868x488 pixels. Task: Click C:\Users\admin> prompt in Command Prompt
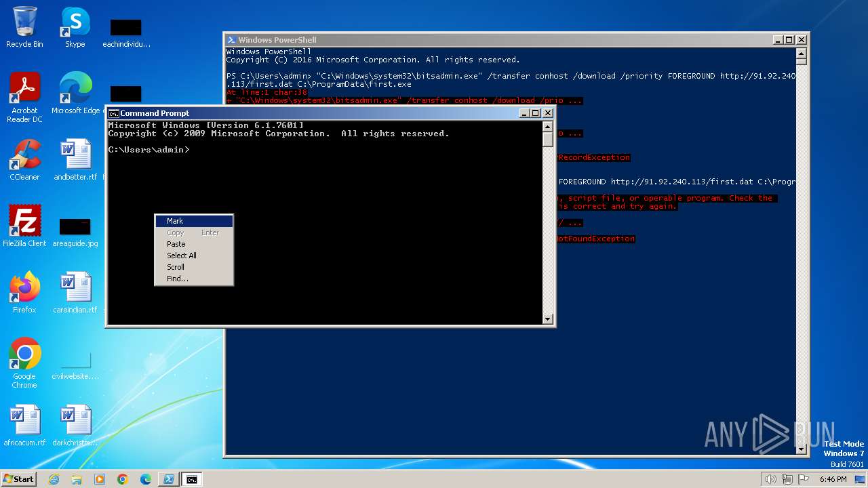pos(149,150)
